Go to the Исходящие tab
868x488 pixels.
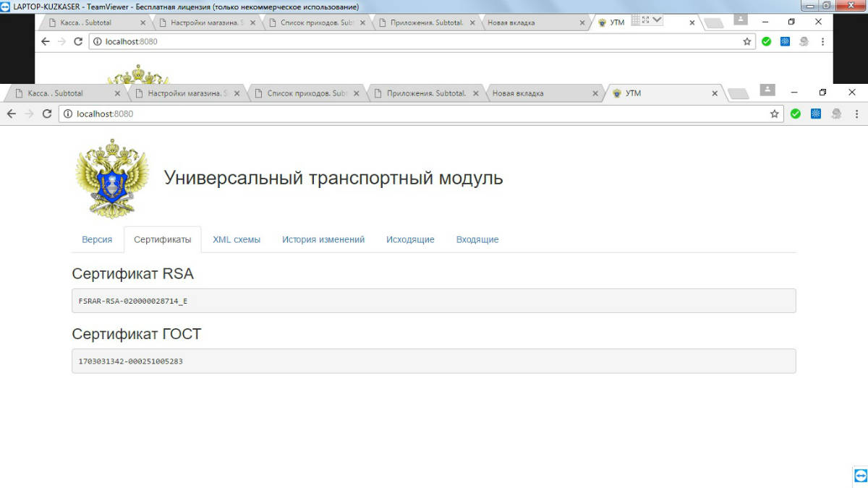point(410,239)
